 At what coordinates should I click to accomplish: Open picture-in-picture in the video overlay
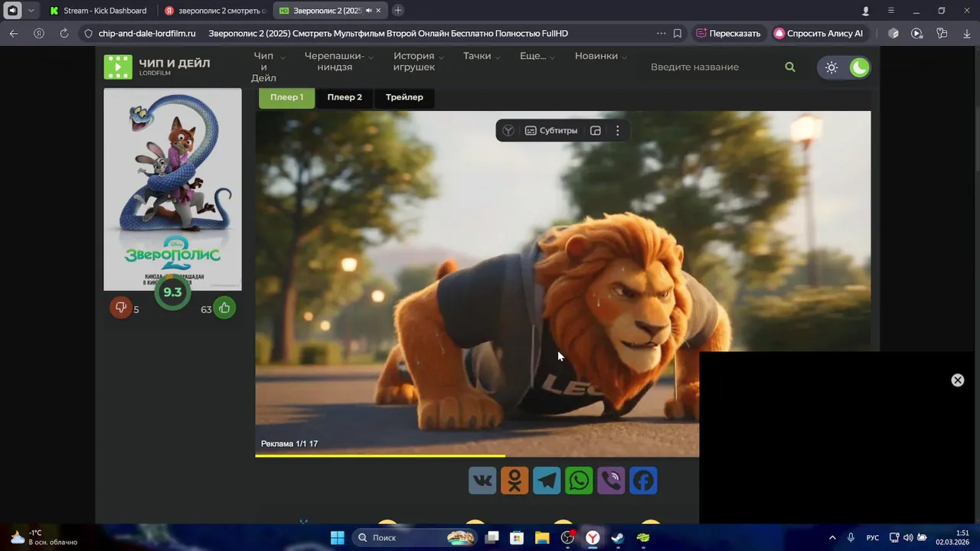pyautogui.click(x=596, y=131)
